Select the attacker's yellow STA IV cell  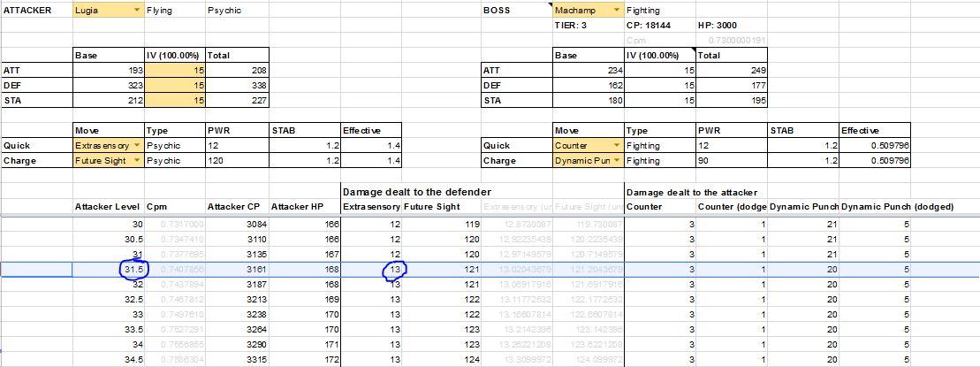point(174,100)
